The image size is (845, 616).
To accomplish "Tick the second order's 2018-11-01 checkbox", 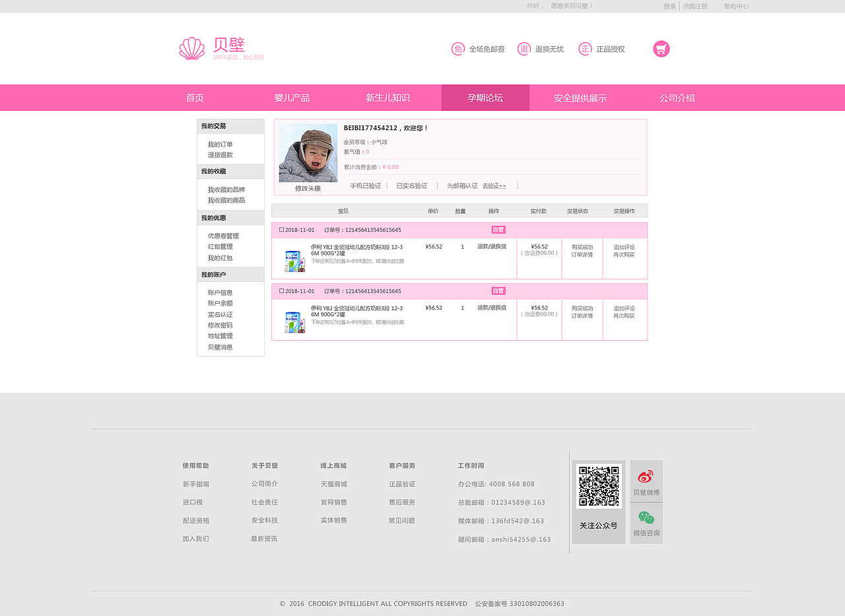I will [281, 291].
